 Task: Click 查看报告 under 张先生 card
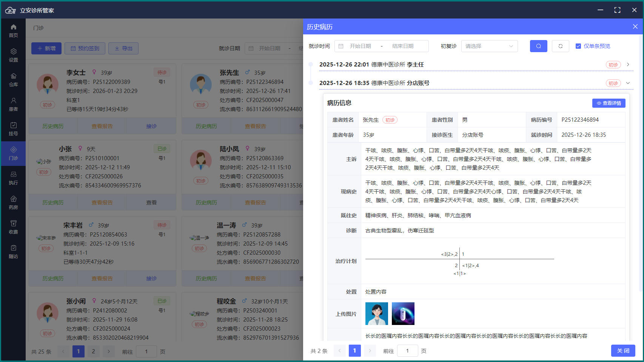(255, 126)
